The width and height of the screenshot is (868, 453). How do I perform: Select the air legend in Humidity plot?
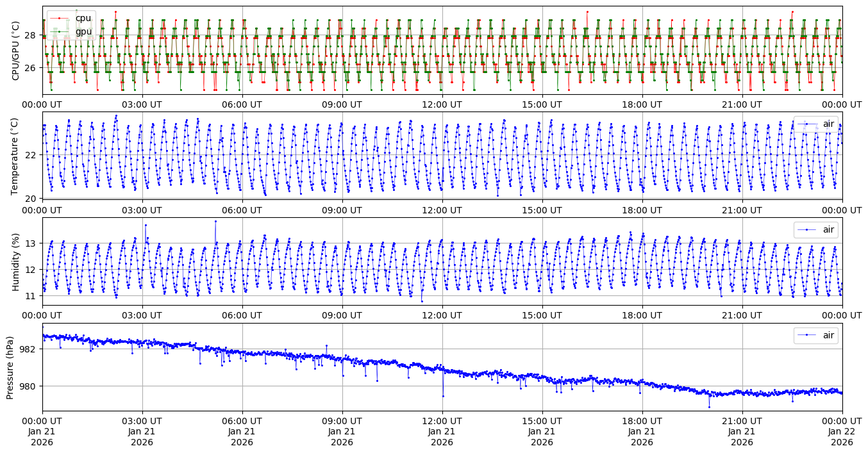(x=815, y=229)
